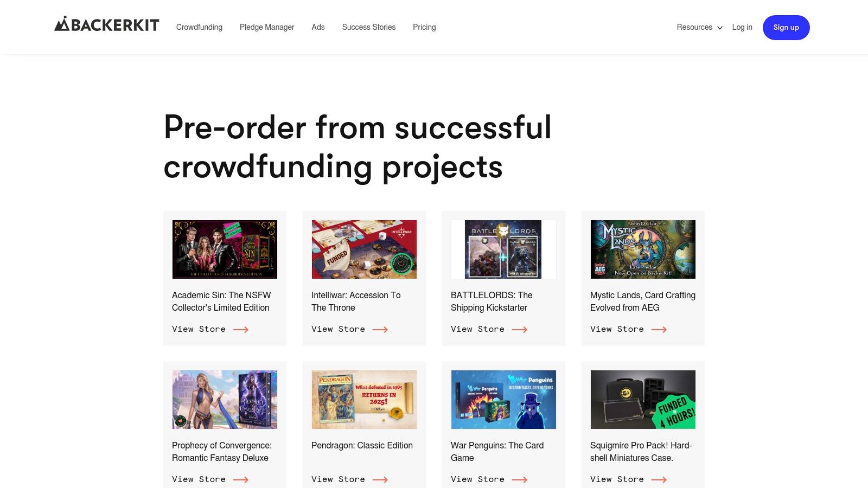
Task: Click arrow icon under Pendragon Classic Edition
Action: [x=380, y=480]
